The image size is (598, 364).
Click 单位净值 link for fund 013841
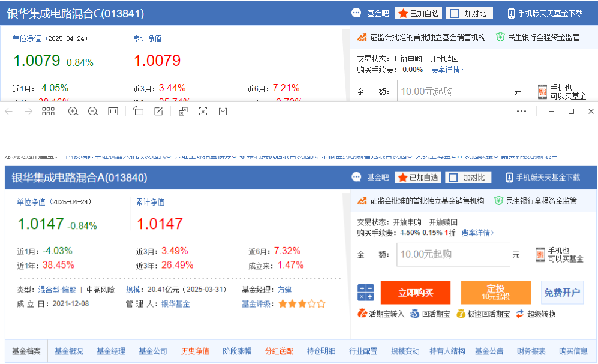click(26, 38)
